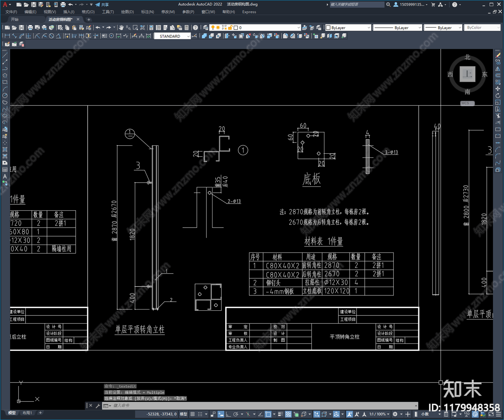Screen dimensions: 504x420
Task: Toggle the drawing grid display
Action: tap(192, 414)
